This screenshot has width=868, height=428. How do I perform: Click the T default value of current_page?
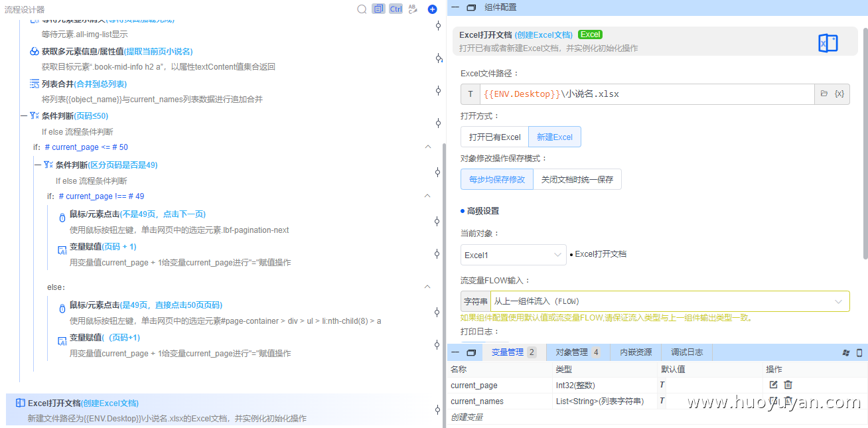662,385
